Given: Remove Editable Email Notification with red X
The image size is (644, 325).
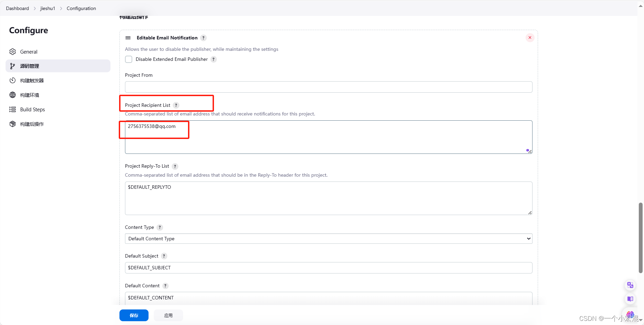Looking at the screenshot, I should coord(529,38).
